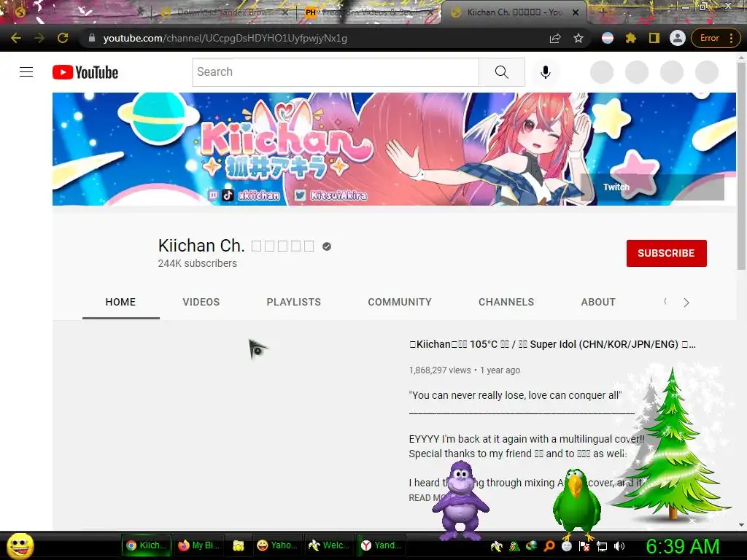Open the 105°C Super Idol video title
The width and height of the screenshot is (747, 560).
coord(552,344)
